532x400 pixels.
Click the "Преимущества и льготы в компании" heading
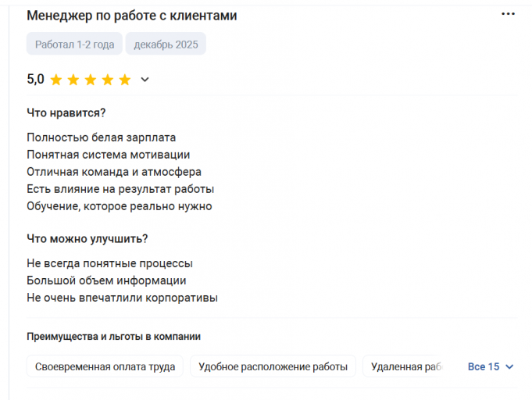coord(113,337)
